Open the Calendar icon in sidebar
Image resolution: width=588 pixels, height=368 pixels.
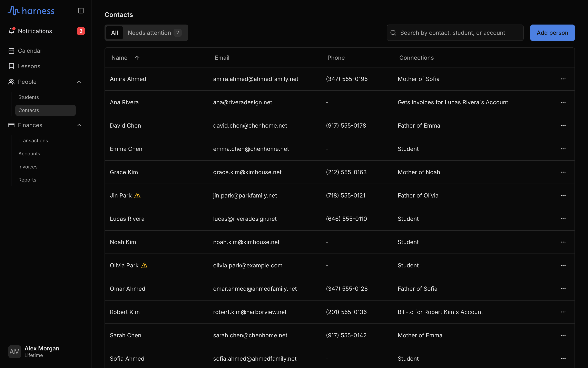coord(11,51)
